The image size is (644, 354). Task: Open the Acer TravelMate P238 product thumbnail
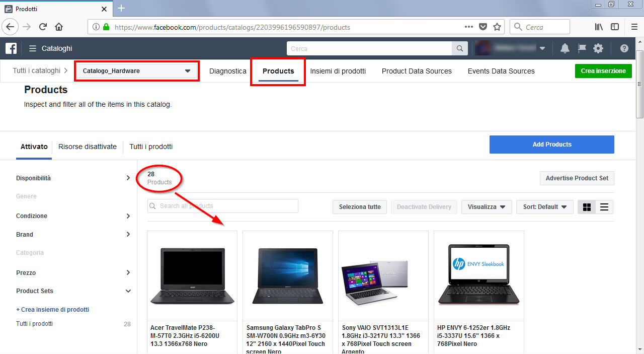[x=192, y=276]
